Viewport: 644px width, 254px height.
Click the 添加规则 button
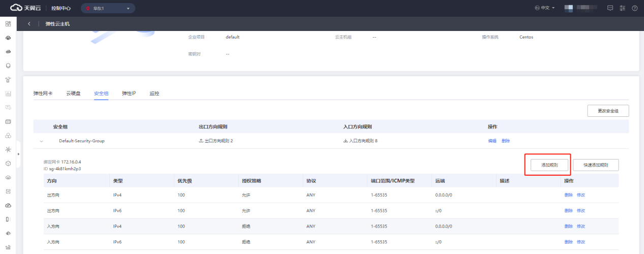pyautogui.click(x=549, y=165)
